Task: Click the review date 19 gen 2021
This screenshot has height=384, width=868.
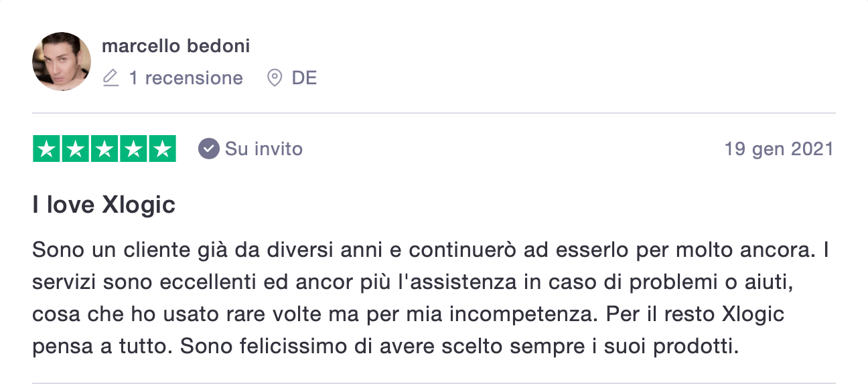Action: pyautogui.click(x=779, y=149)
